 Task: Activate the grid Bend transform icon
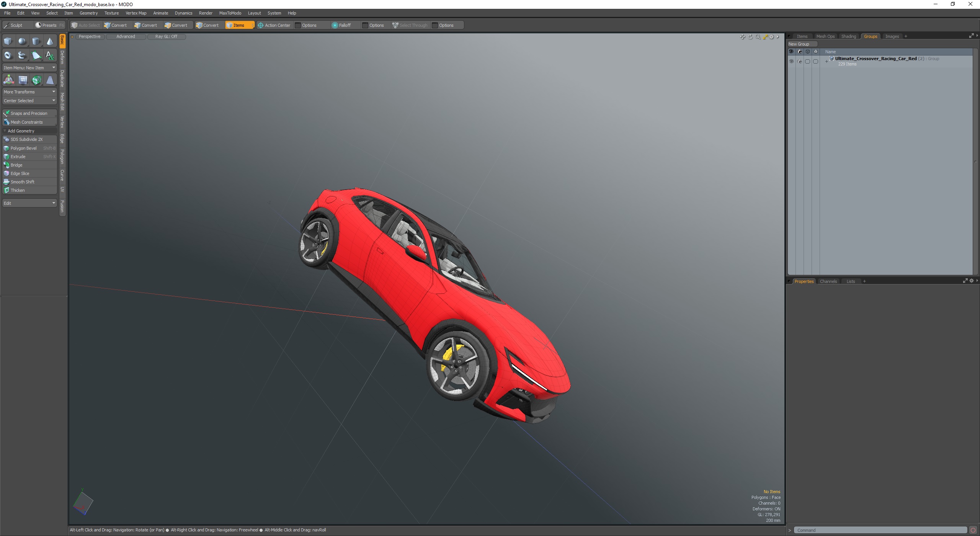coord(23,80)
